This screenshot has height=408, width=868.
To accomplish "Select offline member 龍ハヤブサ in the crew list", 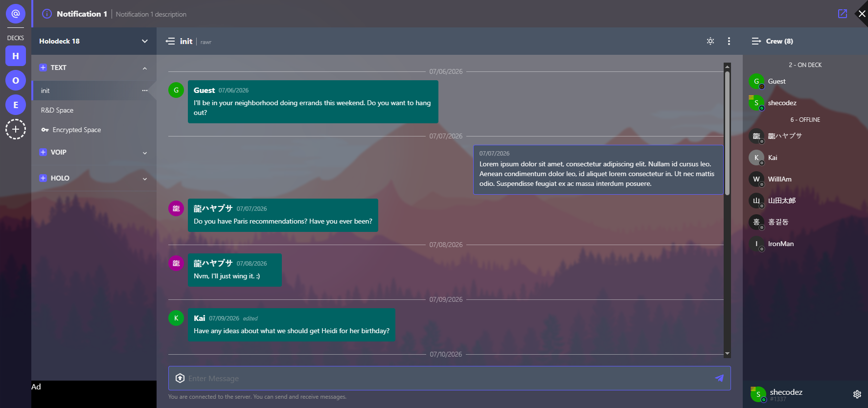I will 805,136.
